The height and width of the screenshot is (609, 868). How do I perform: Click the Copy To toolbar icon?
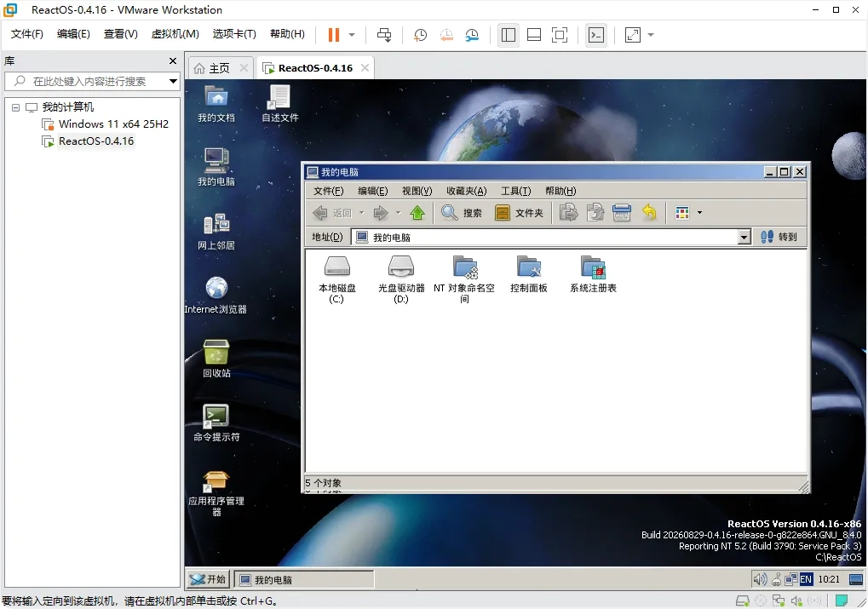coord(595,213)
